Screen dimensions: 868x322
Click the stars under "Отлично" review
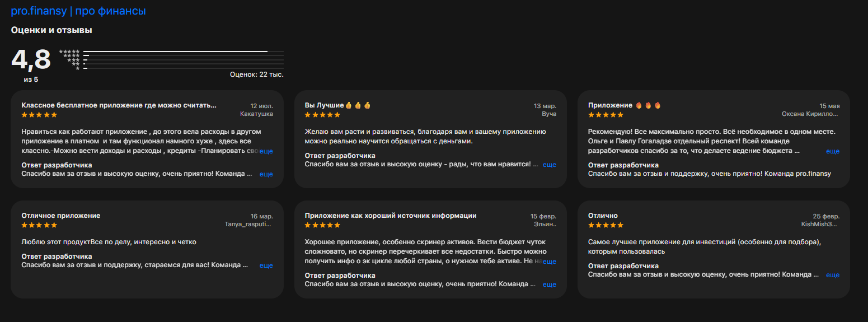tap(606, 225)
